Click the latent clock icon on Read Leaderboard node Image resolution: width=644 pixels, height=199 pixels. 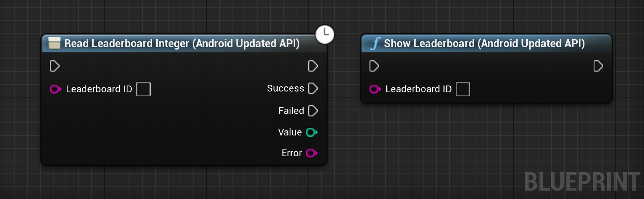[x=325, y=34]
